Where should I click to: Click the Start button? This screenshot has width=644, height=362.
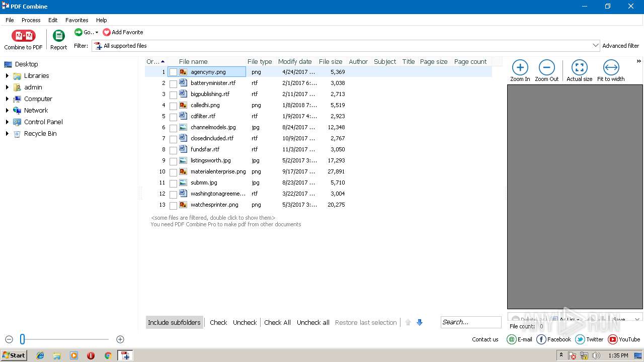14,355
